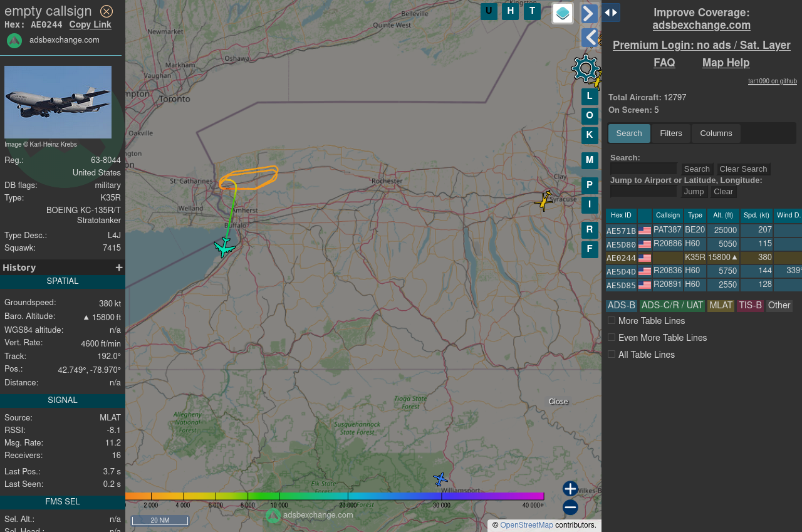Toggle the P map button
This screenshot has height=532, width=802.
[x=590, y=185]
